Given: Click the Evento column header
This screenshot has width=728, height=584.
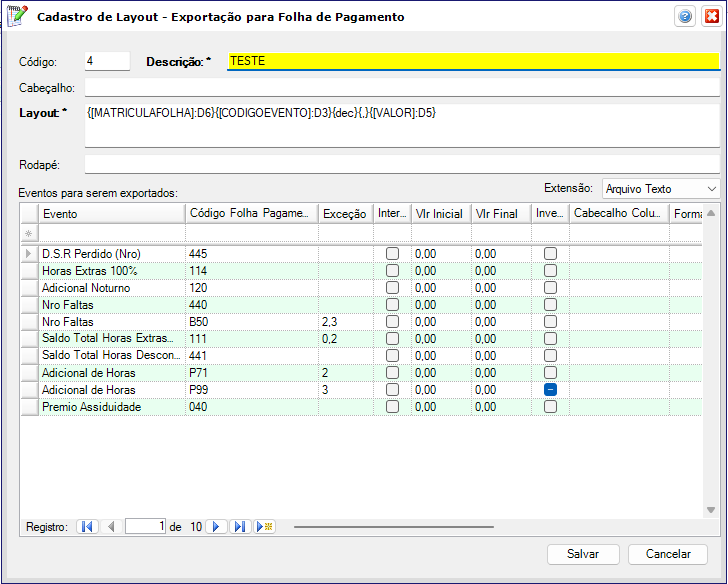Looking at the screenshot, I should pyautogui.click(x=110, y=214).
